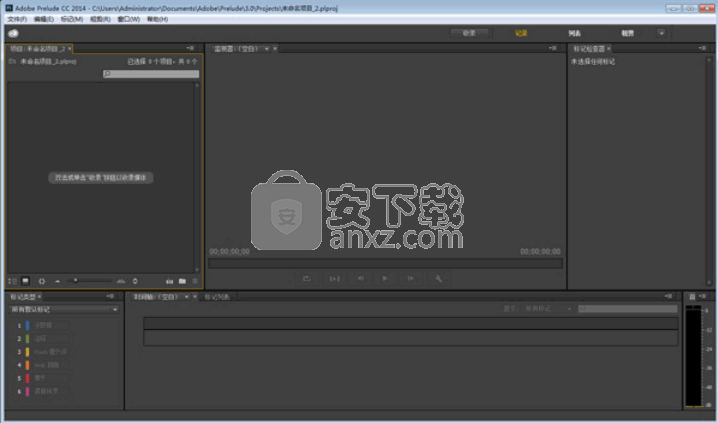The image size is (718, 423).
Task: Click the zoom out thumbnails mountain icon
Action: 57,281
